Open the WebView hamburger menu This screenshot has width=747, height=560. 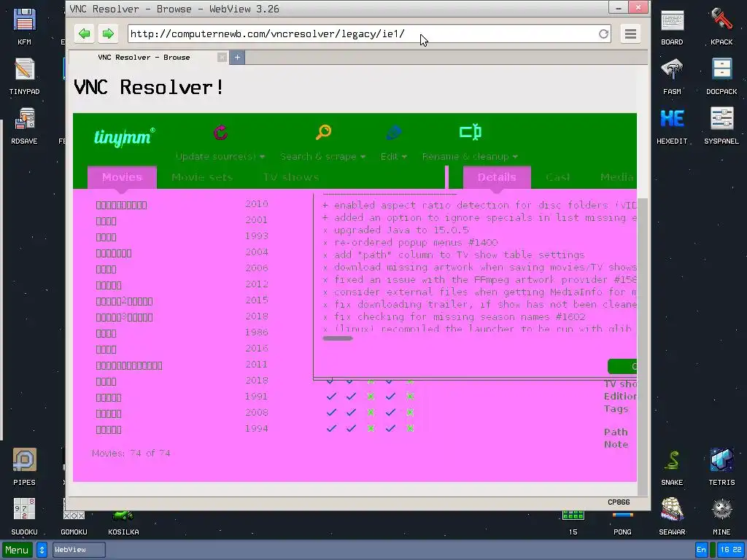coord(630,34)
